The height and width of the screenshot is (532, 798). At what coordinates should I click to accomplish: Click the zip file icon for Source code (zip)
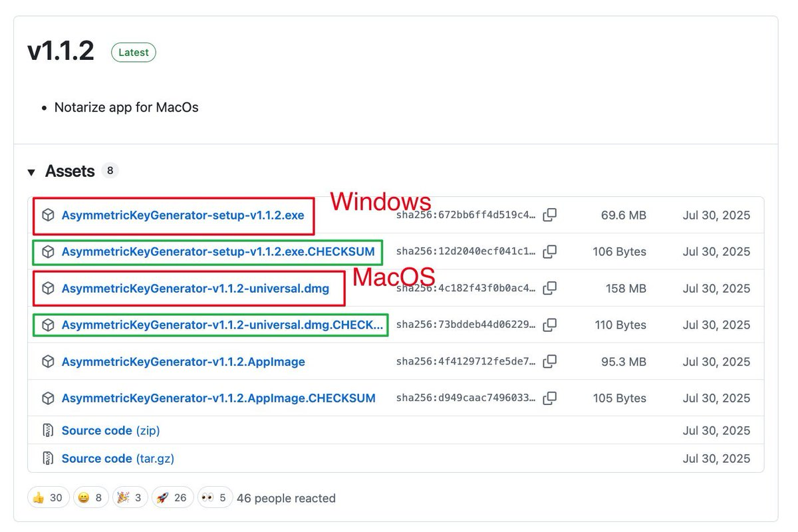click(x=48, y=431)
